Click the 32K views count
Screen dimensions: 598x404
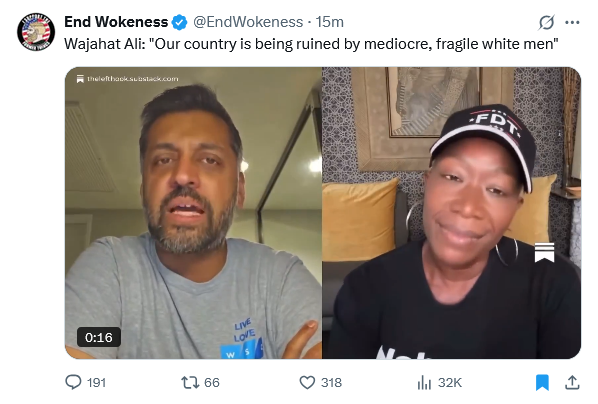pyautogui.click(x=450, y=383)
